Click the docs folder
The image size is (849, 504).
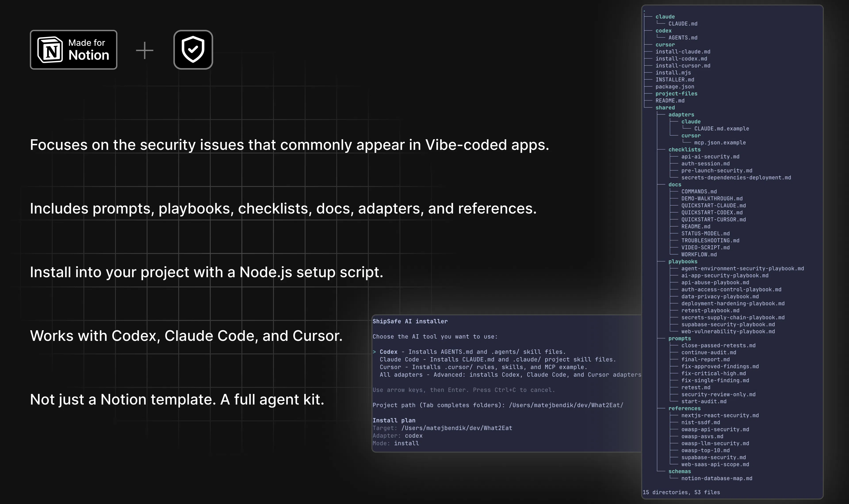click(675, 185)
